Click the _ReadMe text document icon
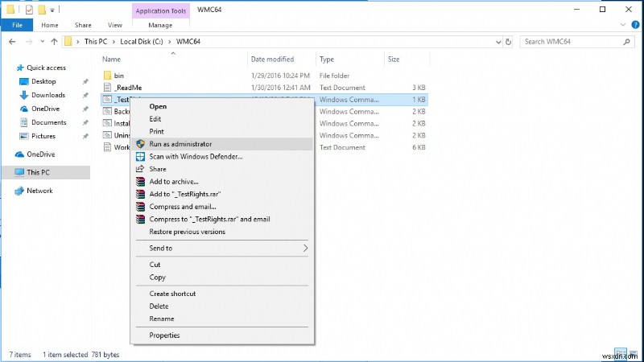 (107, 88)
